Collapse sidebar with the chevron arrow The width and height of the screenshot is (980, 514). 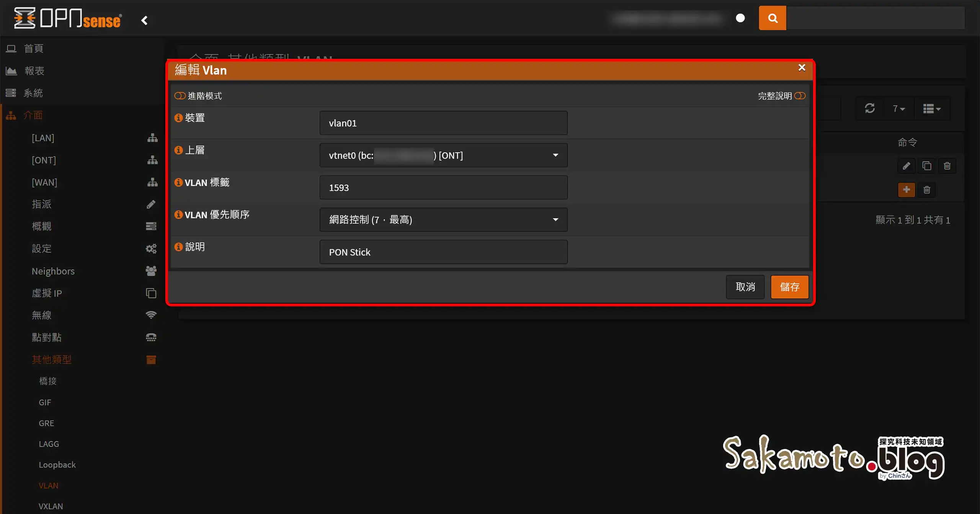coord(144,20)
